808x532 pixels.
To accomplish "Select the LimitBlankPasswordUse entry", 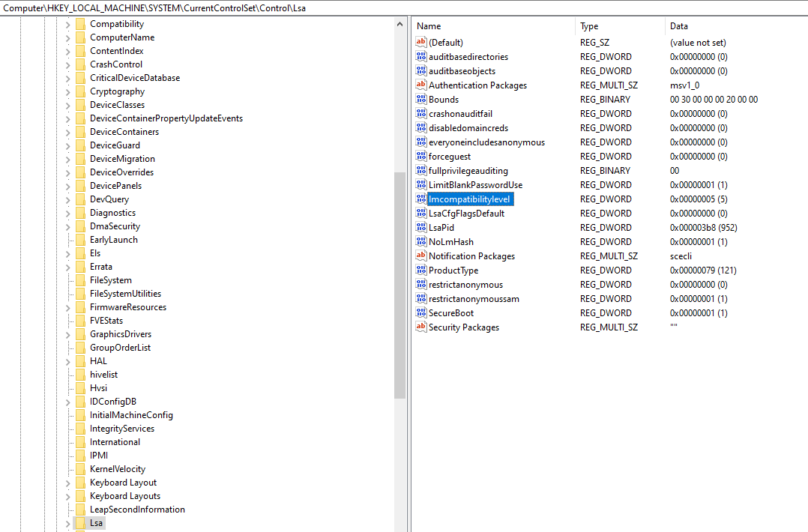I will click(475, 185).
